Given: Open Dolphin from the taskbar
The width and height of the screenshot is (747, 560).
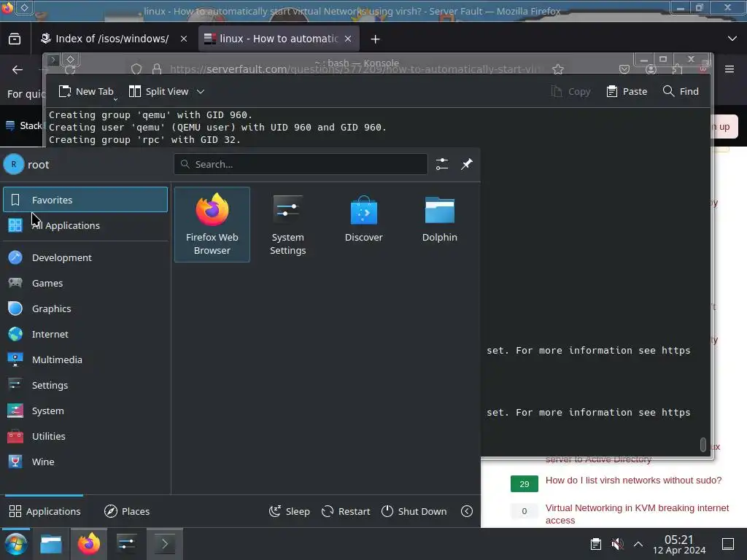Looking at the screenshot, I should (51, 544).
